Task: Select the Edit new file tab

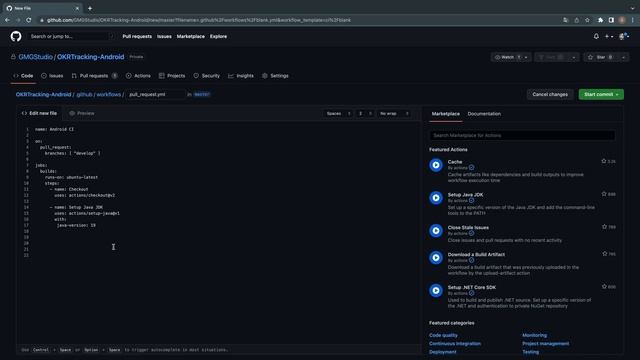Action: click(39, 113)
